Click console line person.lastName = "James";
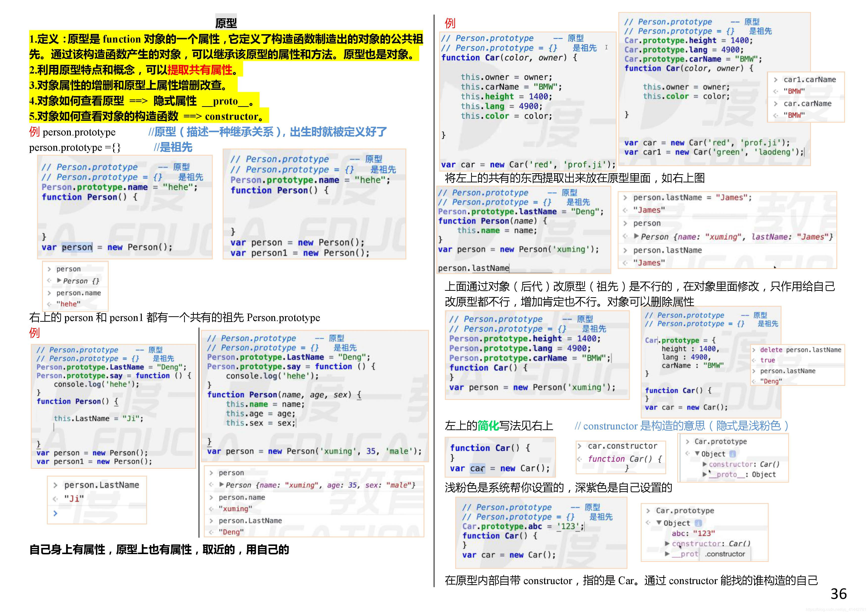Viewport: 868px width, 614px height. tap(693, 197)
